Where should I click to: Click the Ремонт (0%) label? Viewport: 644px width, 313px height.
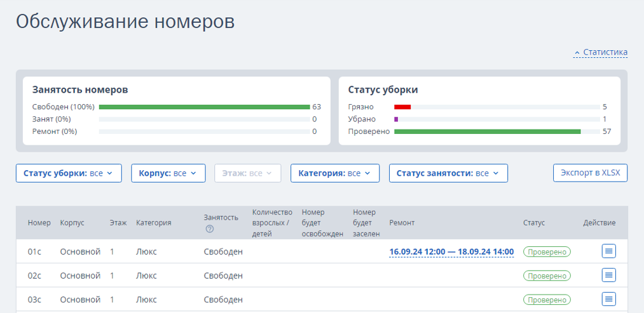click(x=55, y=131)
